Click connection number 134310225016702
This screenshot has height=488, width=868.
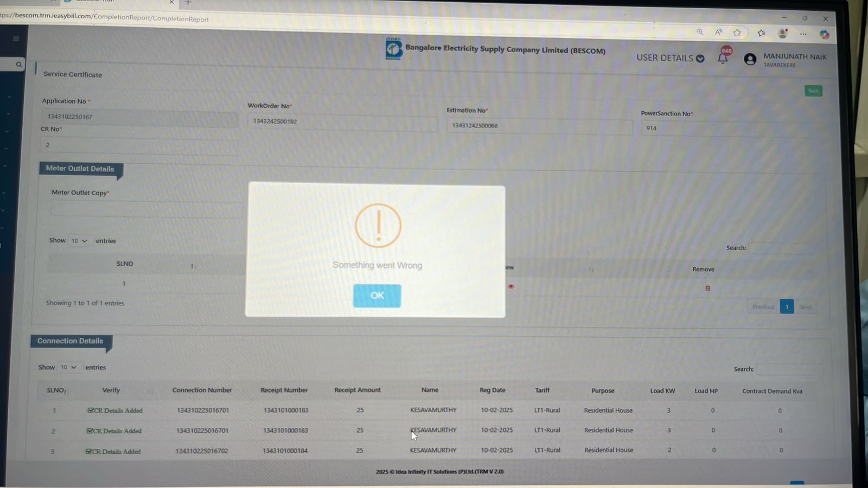[202, 451]
